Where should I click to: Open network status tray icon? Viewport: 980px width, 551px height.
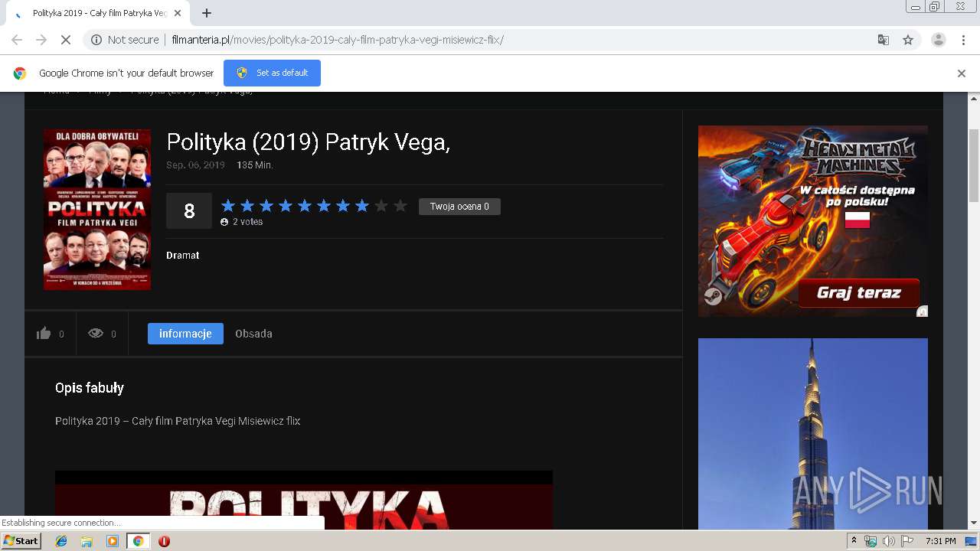coord(871,541)
